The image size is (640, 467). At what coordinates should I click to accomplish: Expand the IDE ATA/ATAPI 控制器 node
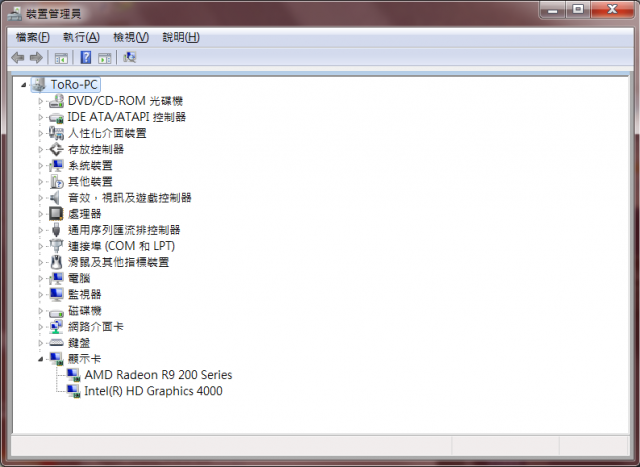(x=40, y=117)
